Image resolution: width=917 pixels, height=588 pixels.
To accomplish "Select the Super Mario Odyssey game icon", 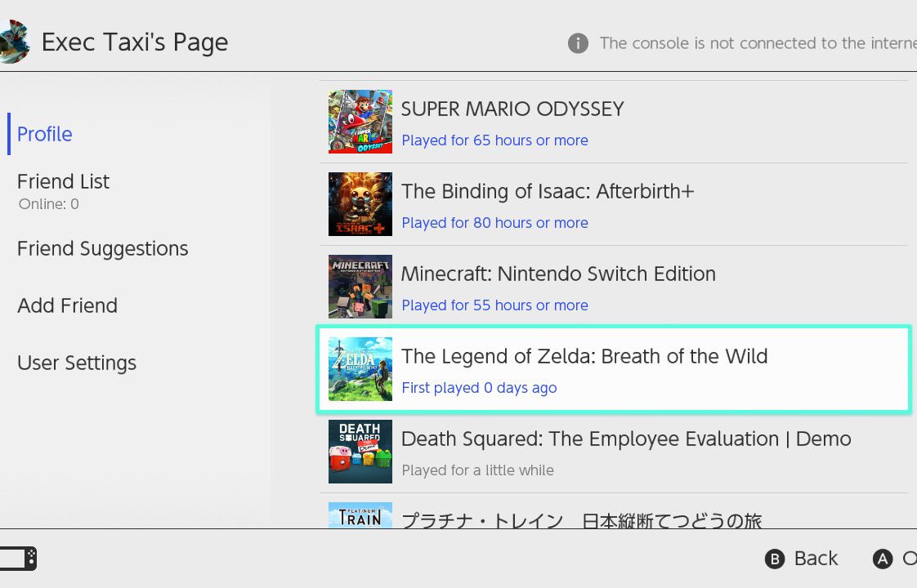I will coord(360,122).
